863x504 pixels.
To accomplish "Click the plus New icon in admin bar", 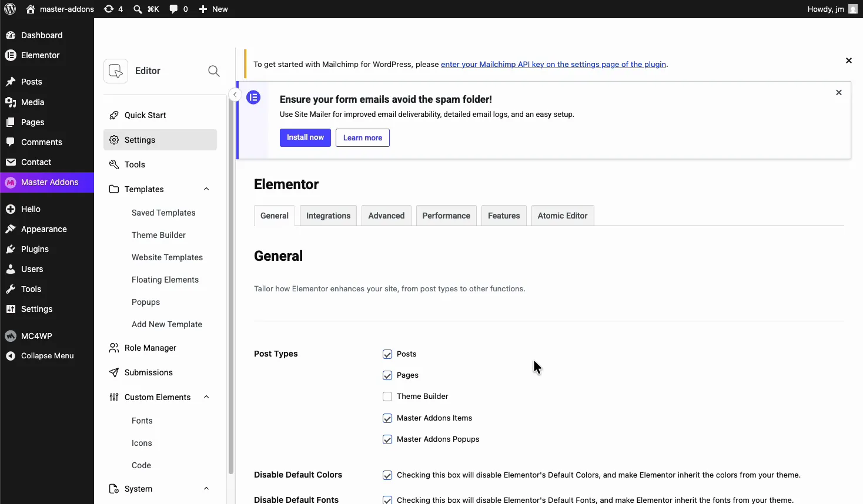I will (x=203, y=9).
